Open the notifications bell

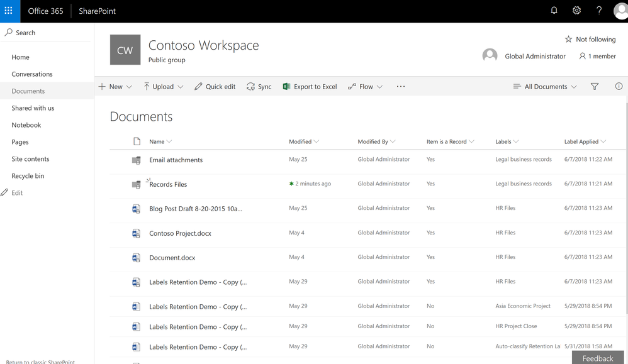554,11
